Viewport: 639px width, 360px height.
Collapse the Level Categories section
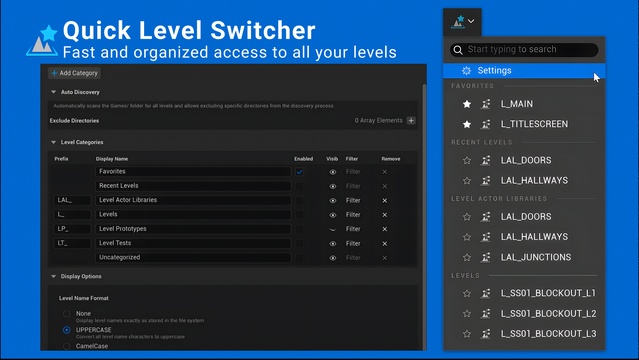click(53, 142)
